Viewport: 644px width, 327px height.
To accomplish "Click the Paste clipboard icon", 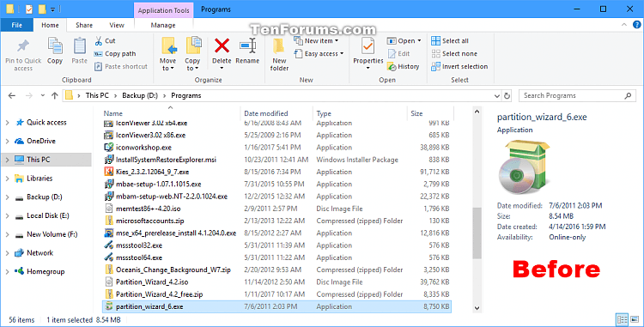I will pyautogui.click(x=79, y=46).
